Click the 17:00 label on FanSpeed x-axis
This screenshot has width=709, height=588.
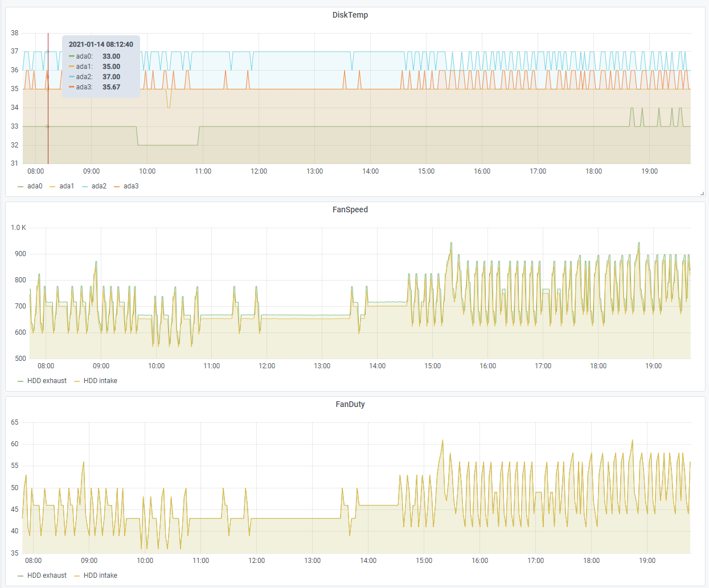[543, 366]
